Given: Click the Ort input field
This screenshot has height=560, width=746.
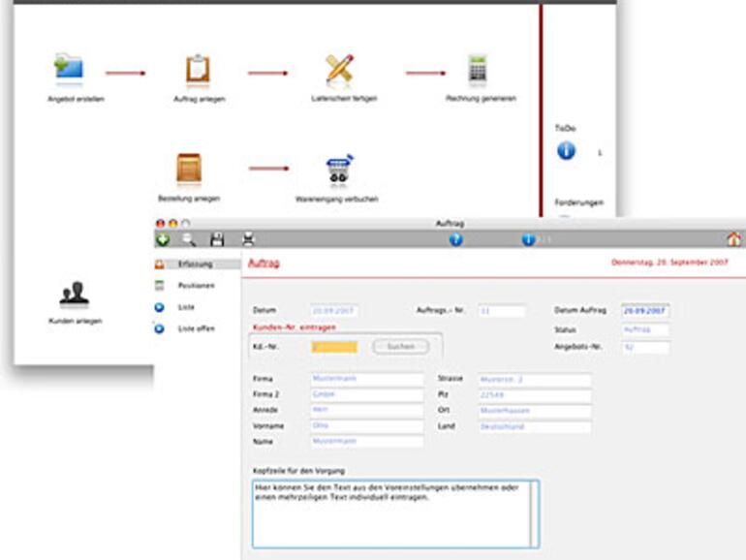Looking at the screenshot, I should [535, 411].
